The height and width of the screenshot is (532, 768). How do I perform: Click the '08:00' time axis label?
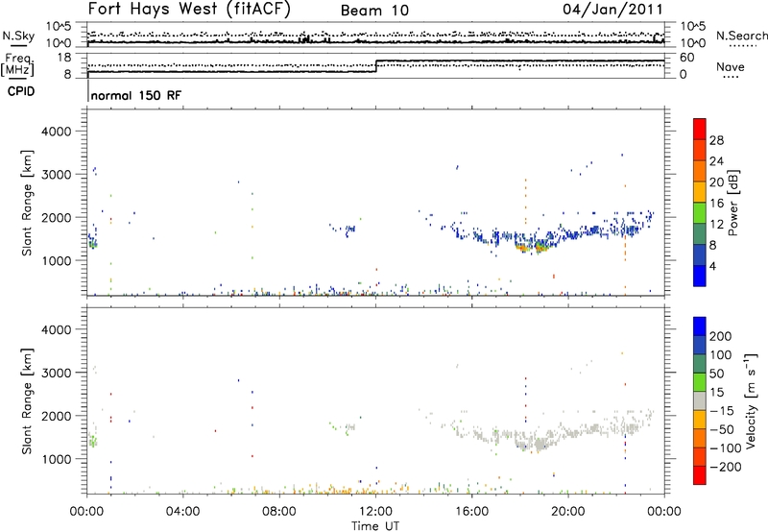[279, 512]
